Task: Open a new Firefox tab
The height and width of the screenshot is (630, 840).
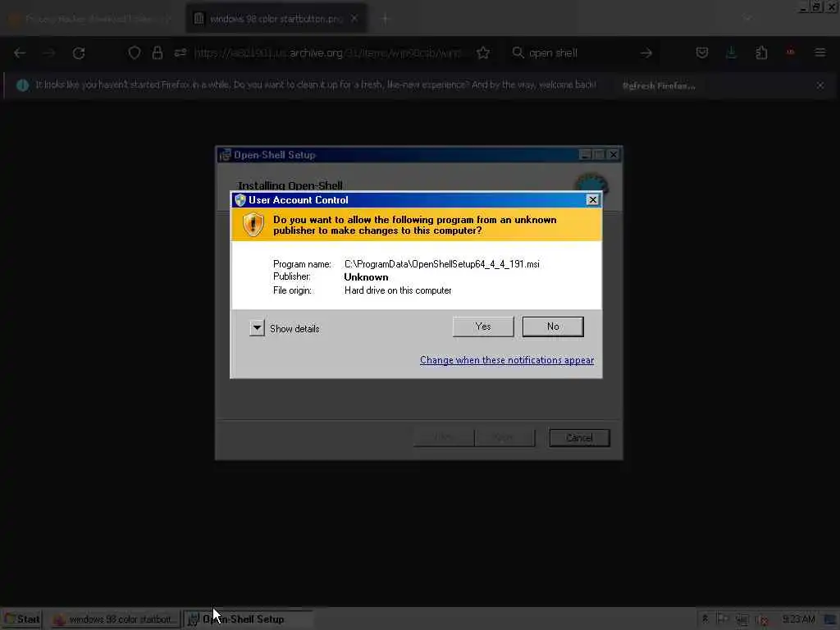Action: pyautogui.click(x=385, y=19)
